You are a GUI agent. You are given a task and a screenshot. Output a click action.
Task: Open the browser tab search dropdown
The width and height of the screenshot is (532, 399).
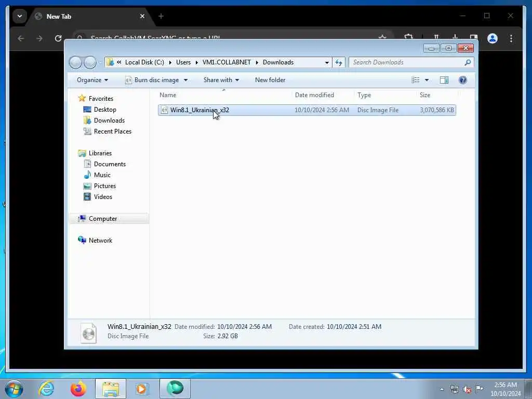(20, 16)
